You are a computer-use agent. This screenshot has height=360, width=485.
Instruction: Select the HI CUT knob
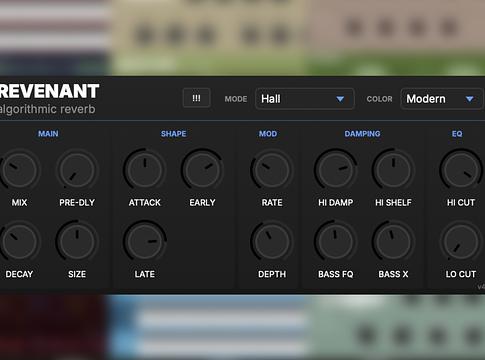(x=461, y=170)
